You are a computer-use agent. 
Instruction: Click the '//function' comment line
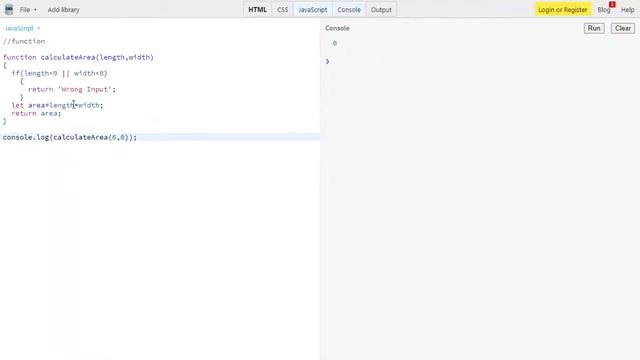click(x=24, y=41)
